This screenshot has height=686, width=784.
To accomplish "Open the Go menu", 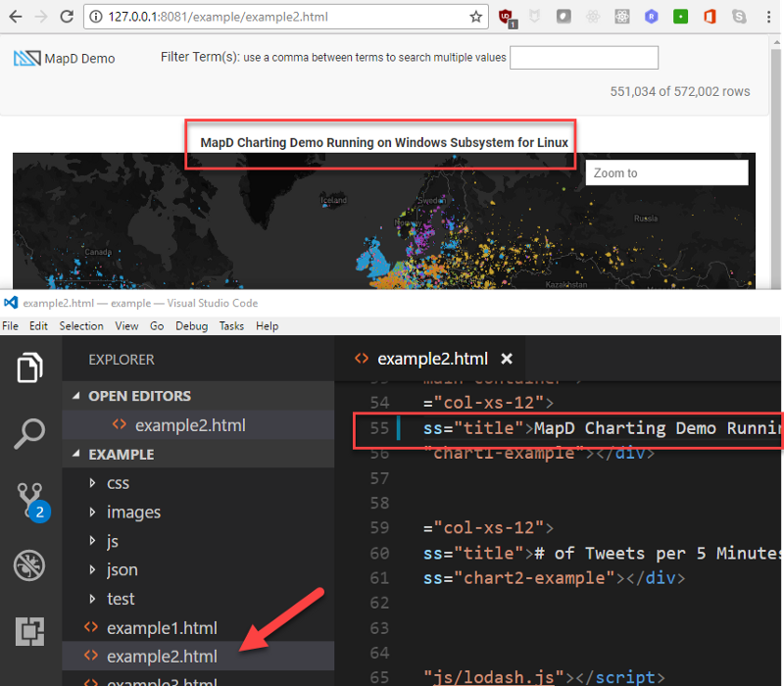I will pos(157,326).
